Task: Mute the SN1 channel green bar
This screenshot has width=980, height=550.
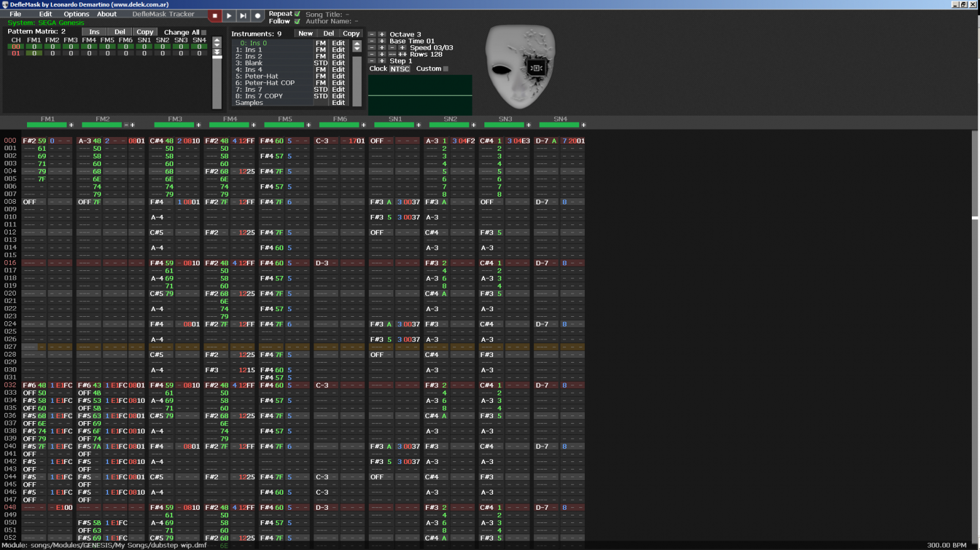Action: (x=395, y=125)
